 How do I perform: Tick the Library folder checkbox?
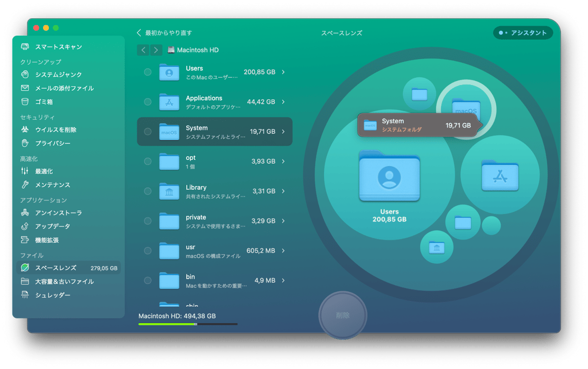pos(147,191)
